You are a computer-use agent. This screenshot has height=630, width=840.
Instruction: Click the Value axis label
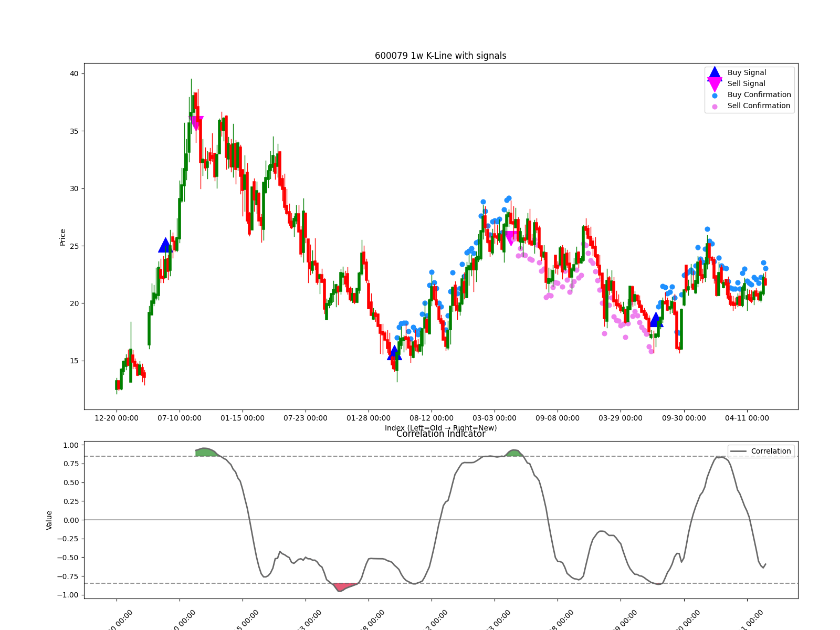point(49,520)
